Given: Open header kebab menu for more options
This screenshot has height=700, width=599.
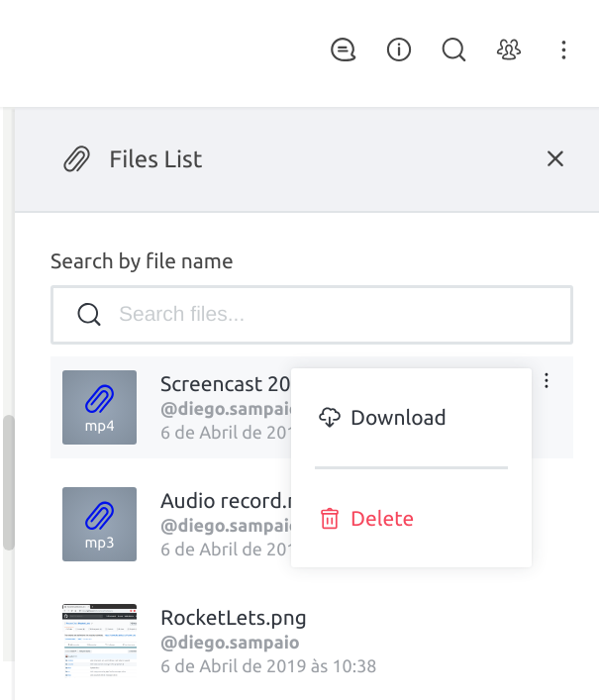Looking at the screenshot, I should [x=563, y=50].
